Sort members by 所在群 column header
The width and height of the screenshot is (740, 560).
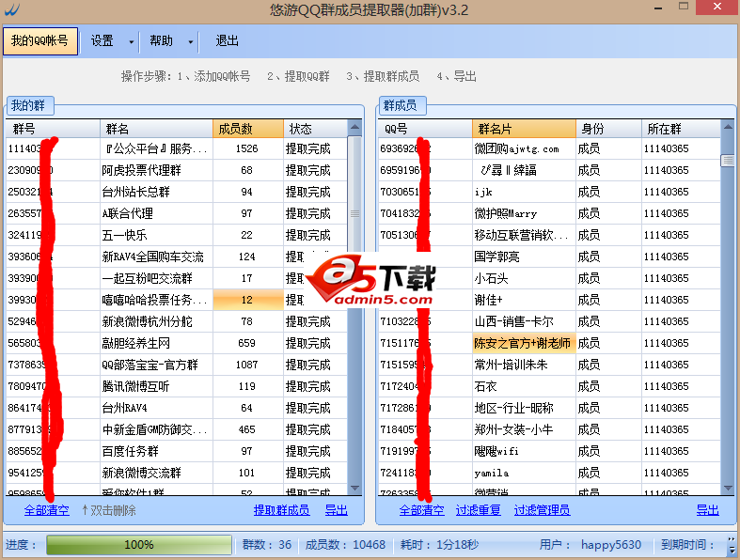click(681, 129)
